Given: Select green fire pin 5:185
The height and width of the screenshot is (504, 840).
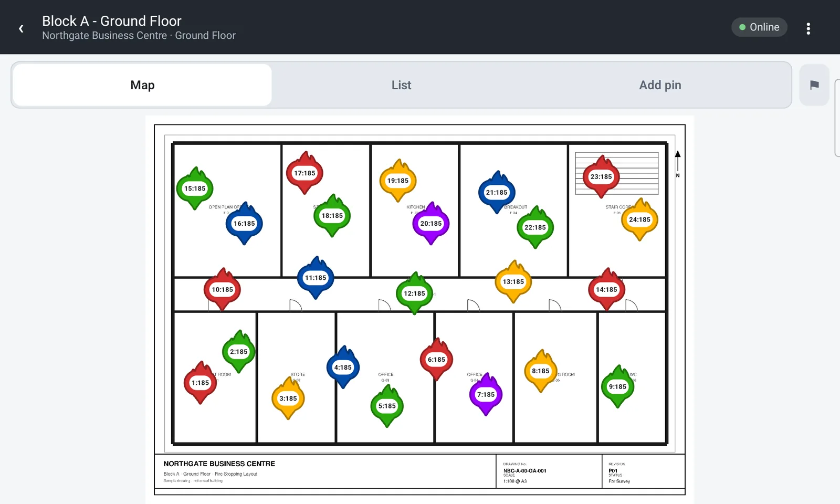Looking at the screenshot, I should [x=387, y=406].
